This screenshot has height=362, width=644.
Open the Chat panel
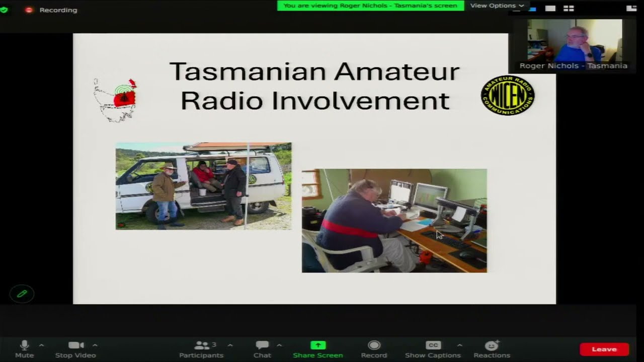point(262,349)
